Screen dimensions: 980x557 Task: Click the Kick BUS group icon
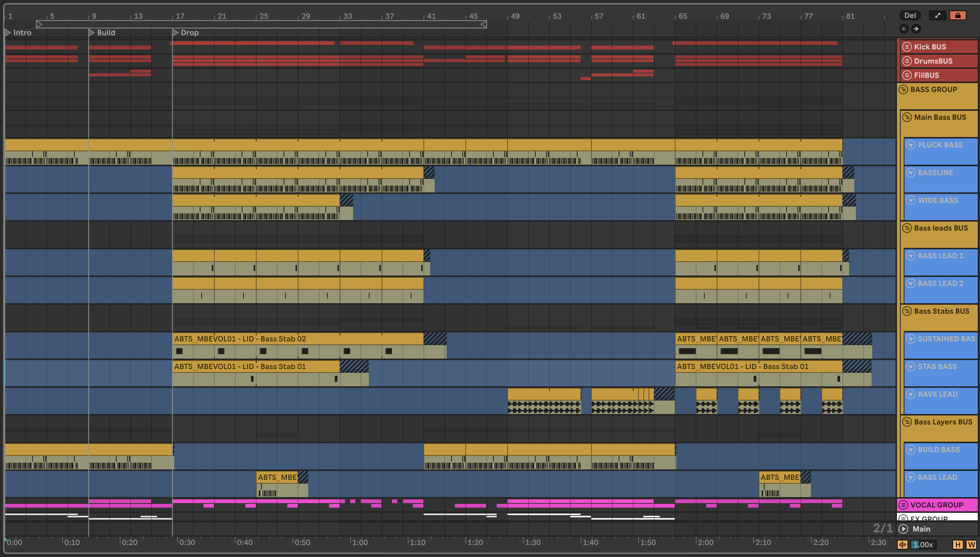[x=907, y=47]
